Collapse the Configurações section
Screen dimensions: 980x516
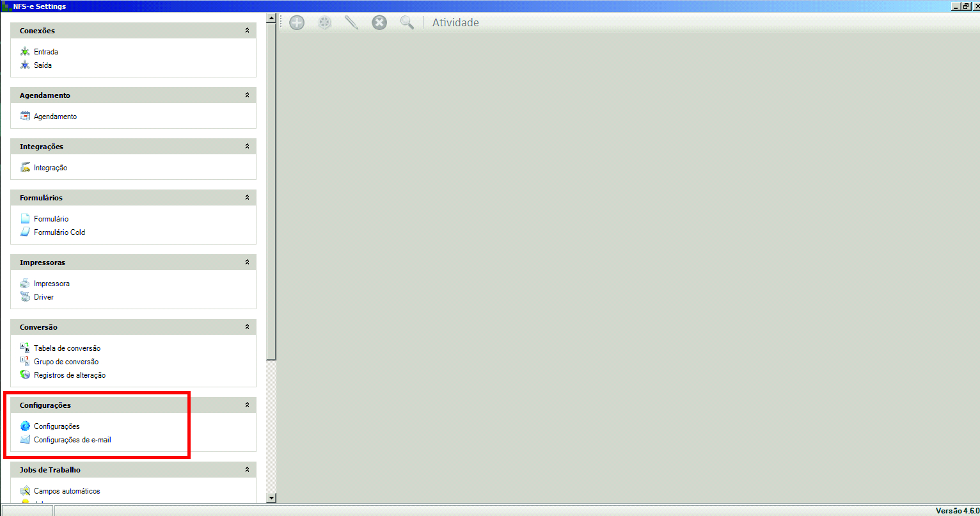click(247, 405)
